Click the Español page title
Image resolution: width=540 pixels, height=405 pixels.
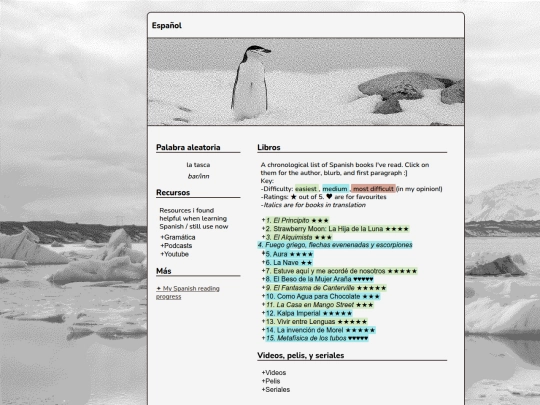click(167, 25)
